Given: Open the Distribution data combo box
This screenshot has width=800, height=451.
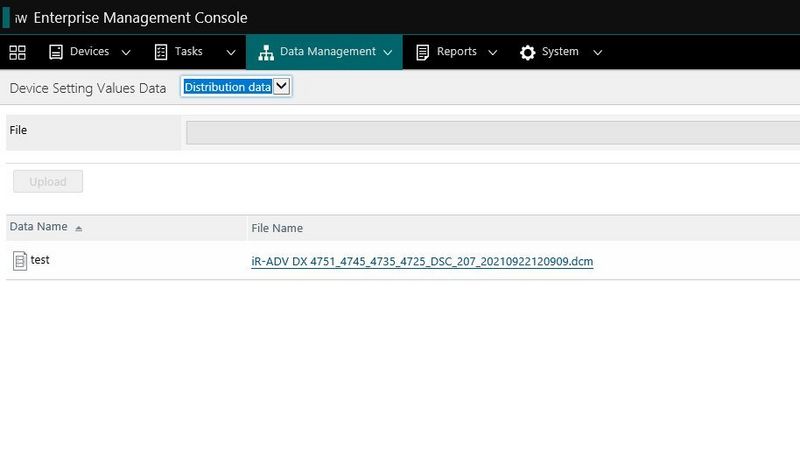Looking at the screenshot, I should coord(236,87).
